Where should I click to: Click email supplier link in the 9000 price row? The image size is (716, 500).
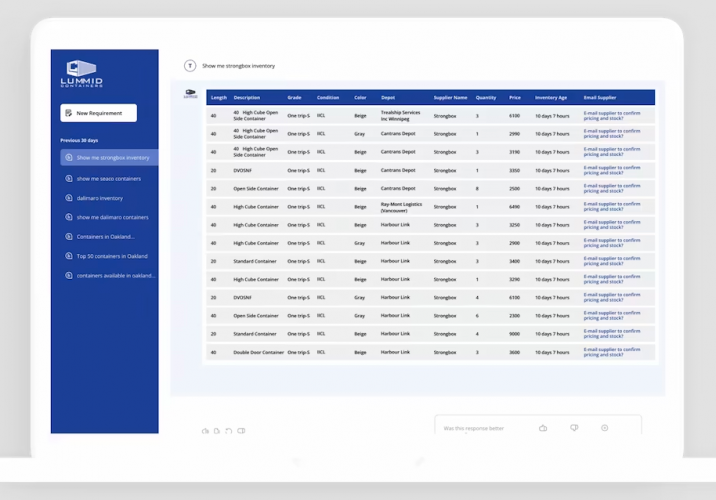click(612, 334)
